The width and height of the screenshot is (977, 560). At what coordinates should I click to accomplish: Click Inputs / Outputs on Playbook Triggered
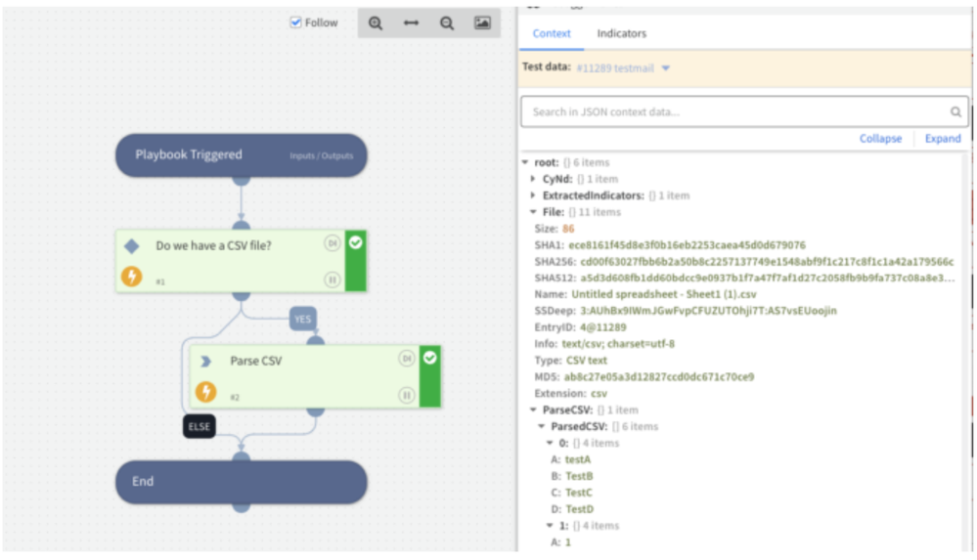tap(322, 156)
